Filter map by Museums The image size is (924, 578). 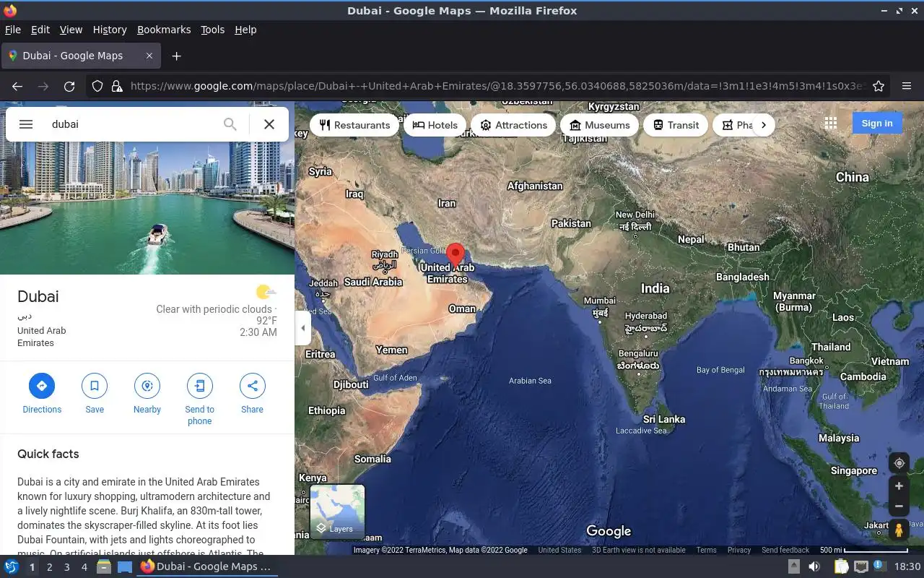click(599, 125)
